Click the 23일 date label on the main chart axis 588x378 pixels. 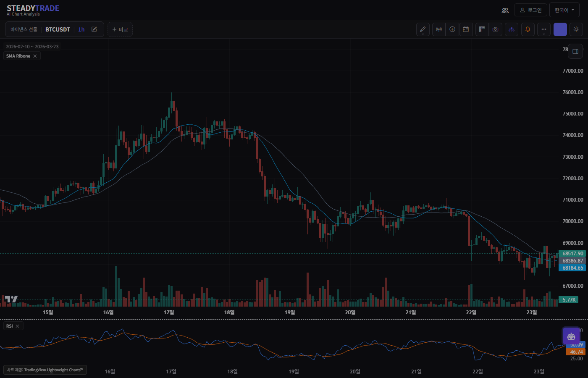click(532, 312)
